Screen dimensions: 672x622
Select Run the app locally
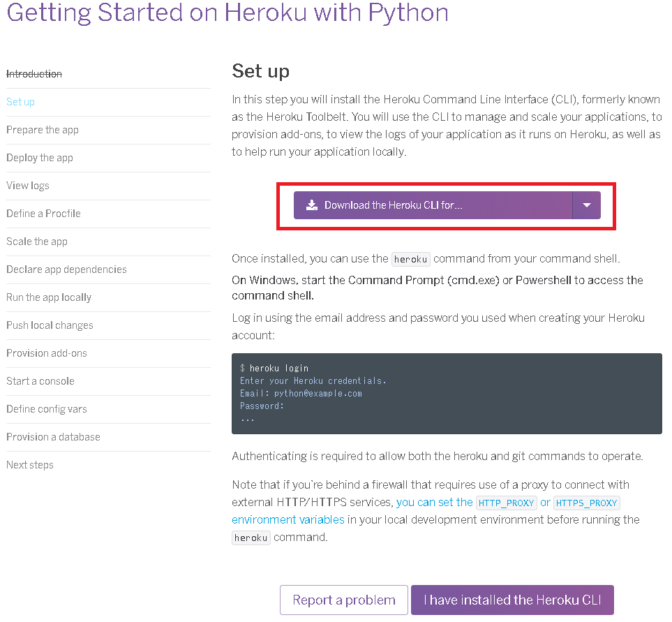click(49, 297)
